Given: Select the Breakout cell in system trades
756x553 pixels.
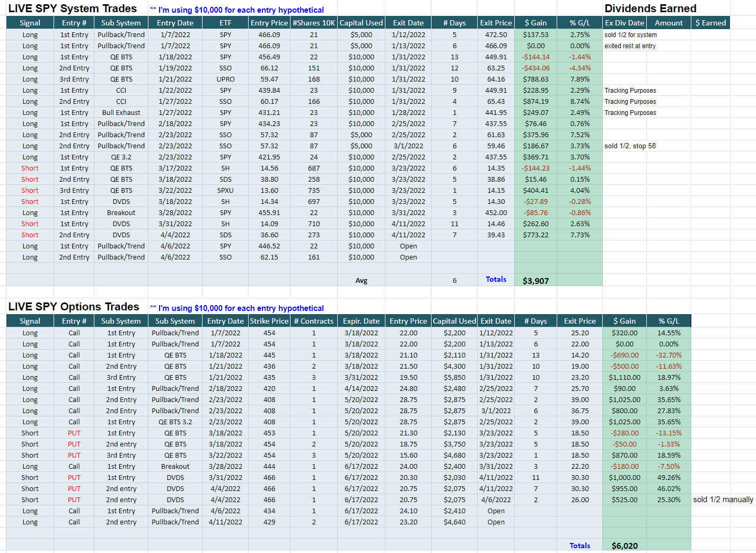Looking at the screenshot, I should pos(121,212).
